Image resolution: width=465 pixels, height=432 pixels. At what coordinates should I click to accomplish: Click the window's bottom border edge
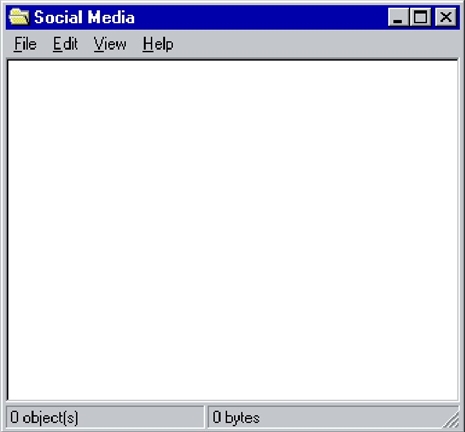click(232, 430)
